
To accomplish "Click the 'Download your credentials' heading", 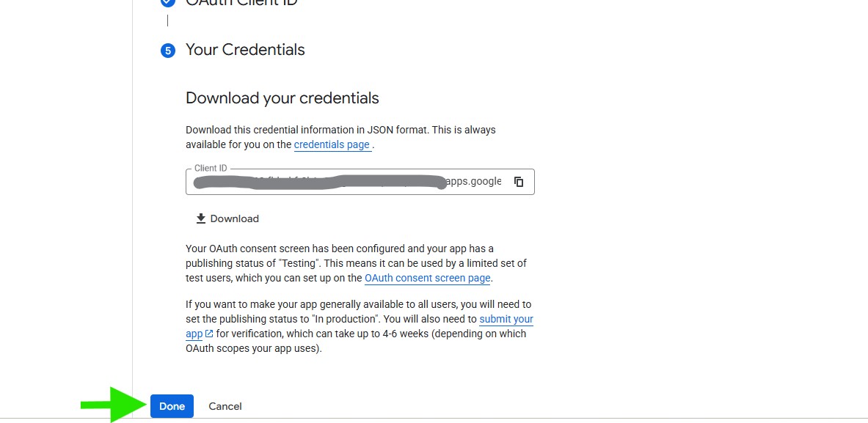I will 282,98.
